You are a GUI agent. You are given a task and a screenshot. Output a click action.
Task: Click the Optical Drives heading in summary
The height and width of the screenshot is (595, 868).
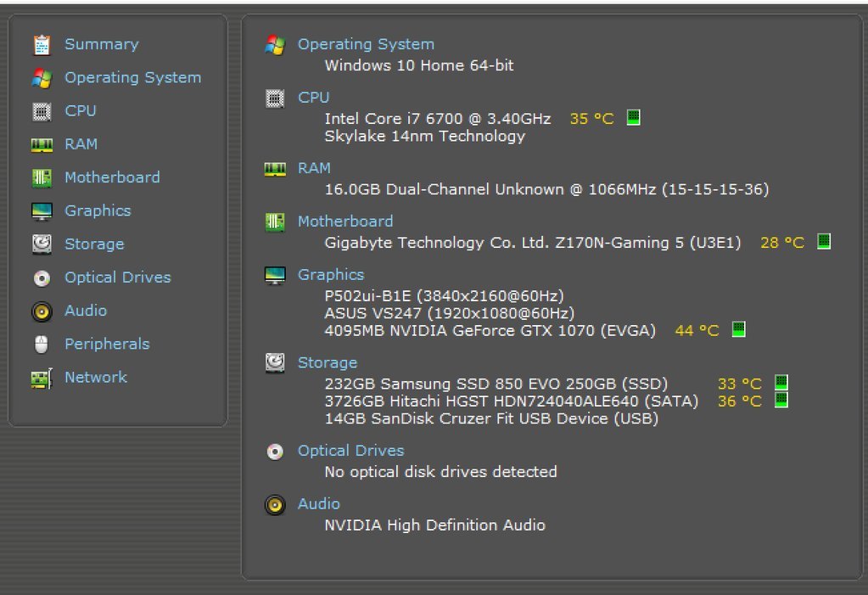pos(350,451)
